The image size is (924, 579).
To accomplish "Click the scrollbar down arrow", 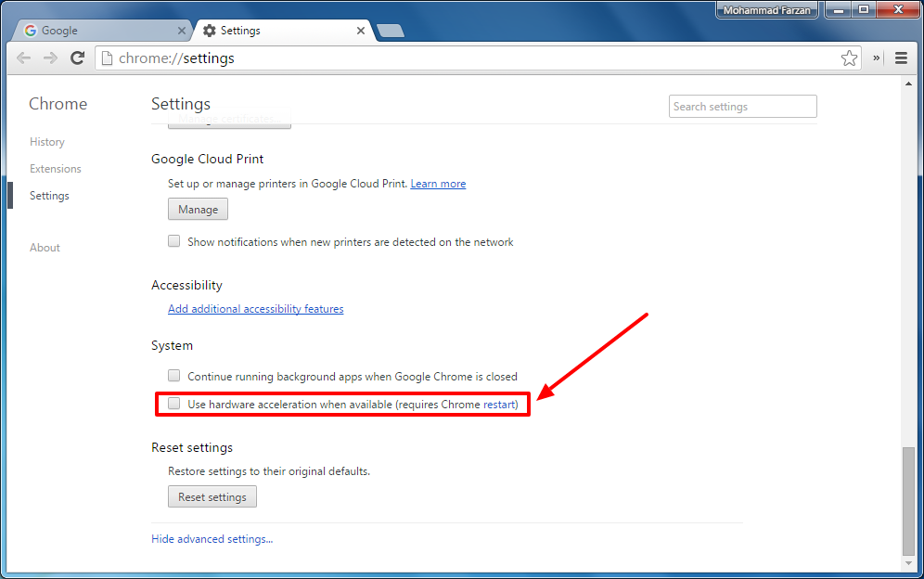I will (x=908, y=563).
